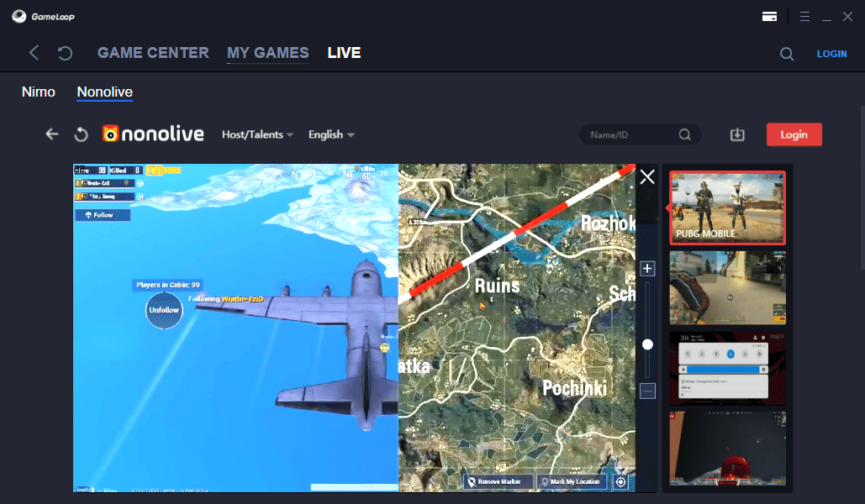
Task: Click the Players in Cabin: 99 label
Action: pos(168,285)
